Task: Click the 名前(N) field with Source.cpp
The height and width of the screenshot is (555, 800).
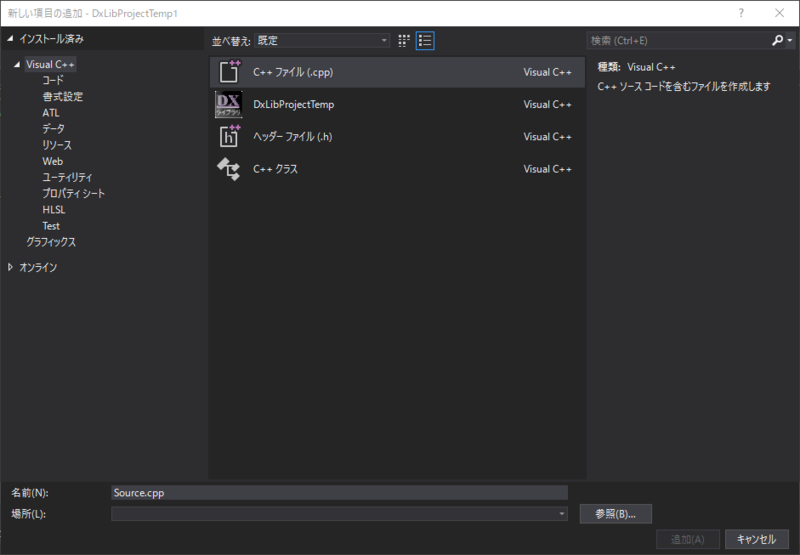Action: point(339,493)
